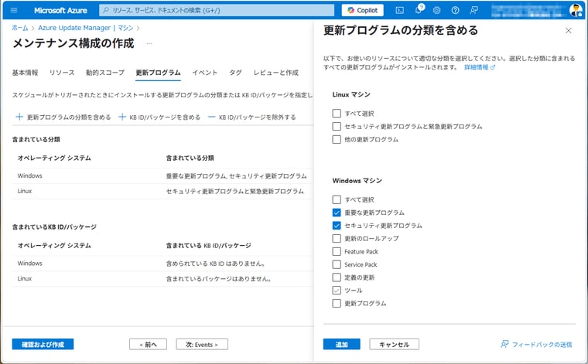Image resolution: width=588 pixels, height=364 pixels.
Task: Click 重要な更新プログラム, セキュリティ更新プログラム cell
Action: click(x=236, y=176)
